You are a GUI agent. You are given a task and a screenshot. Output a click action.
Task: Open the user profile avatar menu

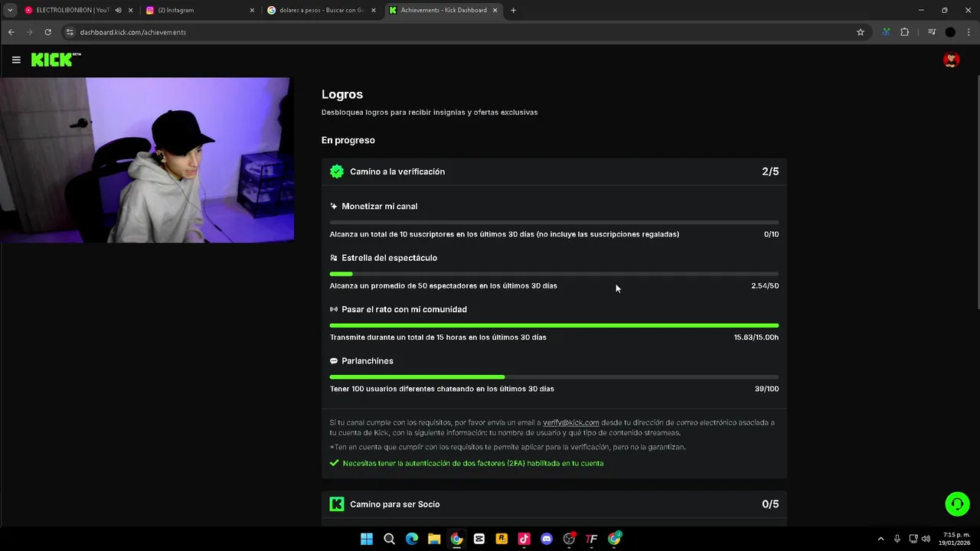click(951, 60)
